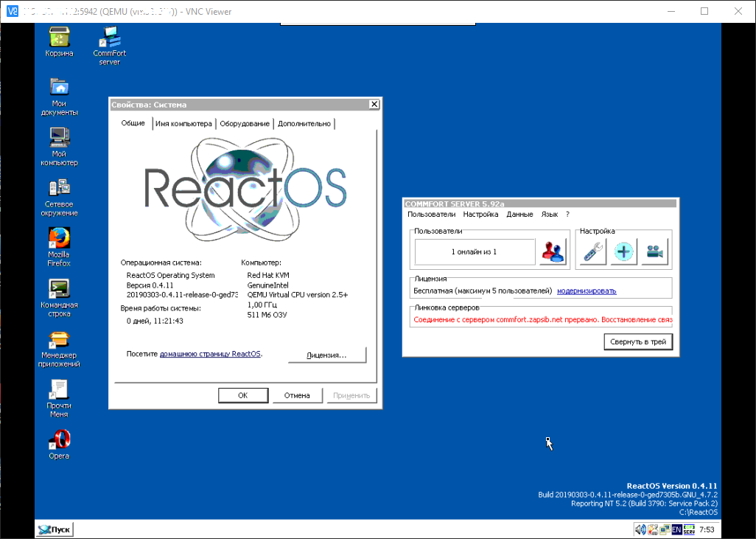
Task: Click the video camera icon button
Action: click(x=655, y=251)
